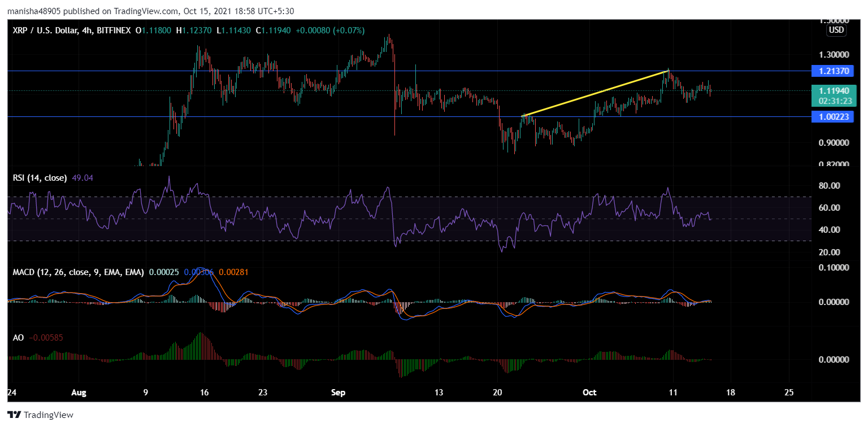868x427 pixels.
Task: Click the yellow trend line on chart
Action: pos(596,93)
